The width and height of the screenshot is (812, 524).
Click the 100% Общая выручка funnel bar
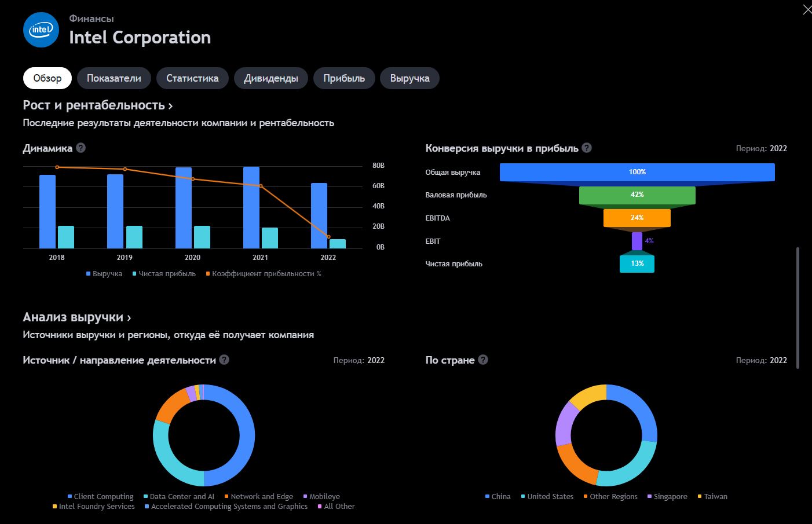pyautogui.click(x=637, y=172)
